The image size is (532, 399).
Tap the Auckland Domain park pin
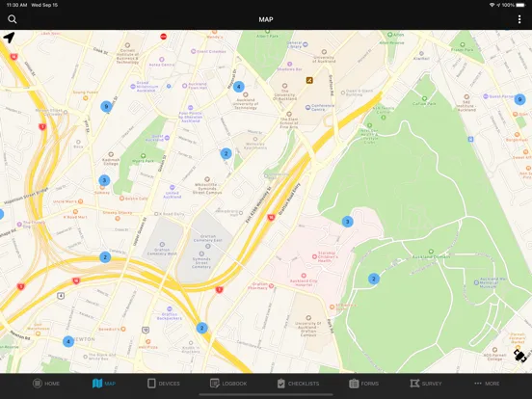(431, 252)
